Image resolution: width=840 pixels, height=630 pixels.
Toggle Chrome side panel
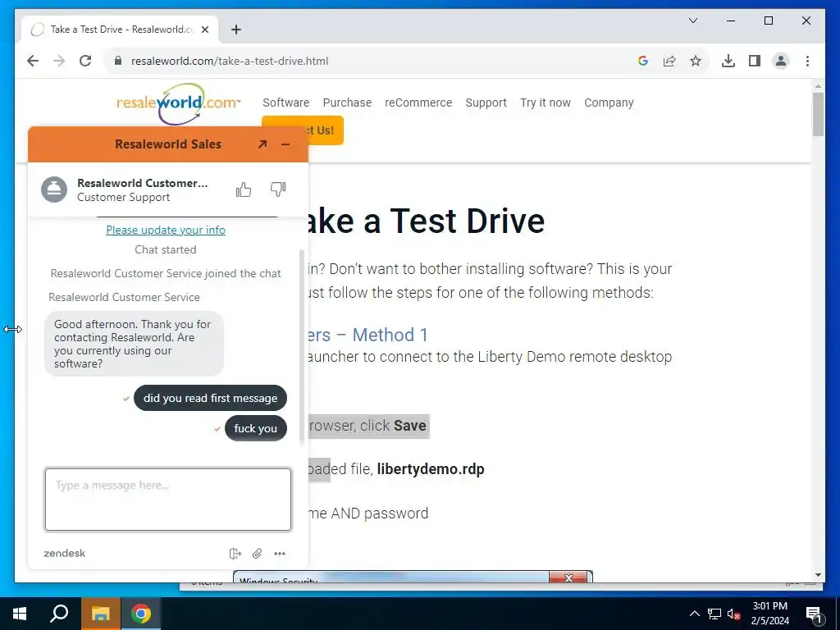click(755, 61)
